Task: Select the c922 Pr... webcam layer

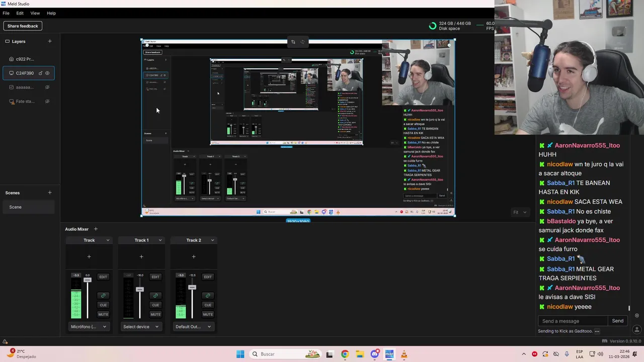Action: click(x=29, y=59)
